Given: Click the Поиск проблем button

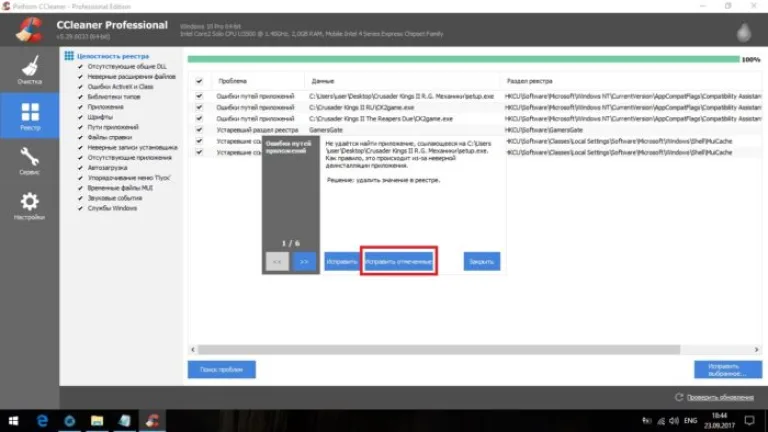Looking at the screenshot, I should click(x=221, y=369).
